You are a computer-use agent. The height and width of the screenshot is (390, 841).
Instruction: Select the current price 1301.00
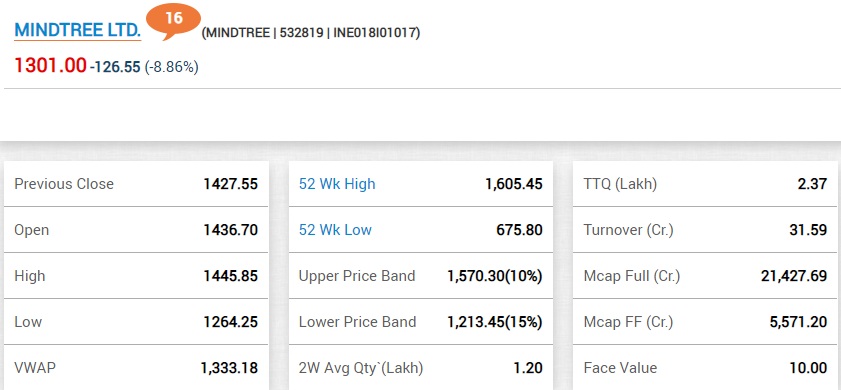coord(50,65)
